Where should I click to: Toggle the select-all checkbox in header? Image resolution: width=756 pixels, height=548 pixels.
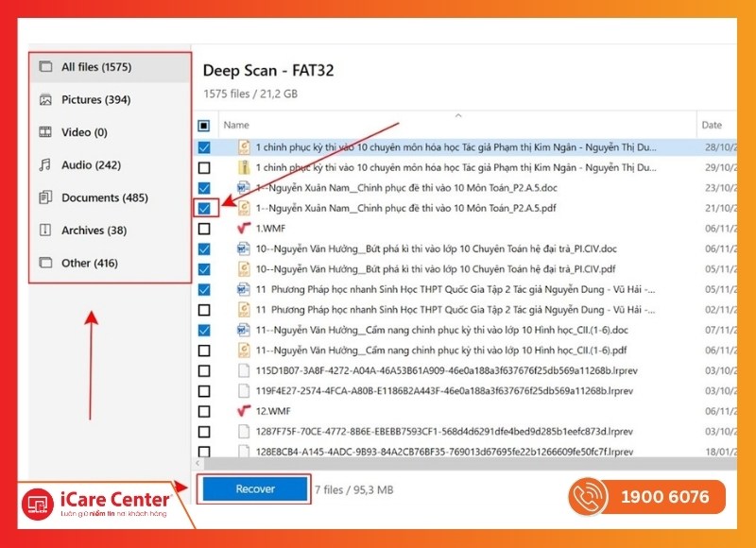click(204, 125)
